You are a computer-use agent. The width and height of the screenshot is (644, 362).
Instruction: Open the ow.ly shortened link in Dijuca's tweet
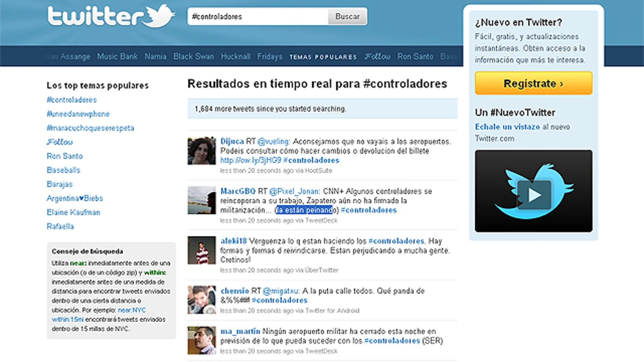coord(251,160)
